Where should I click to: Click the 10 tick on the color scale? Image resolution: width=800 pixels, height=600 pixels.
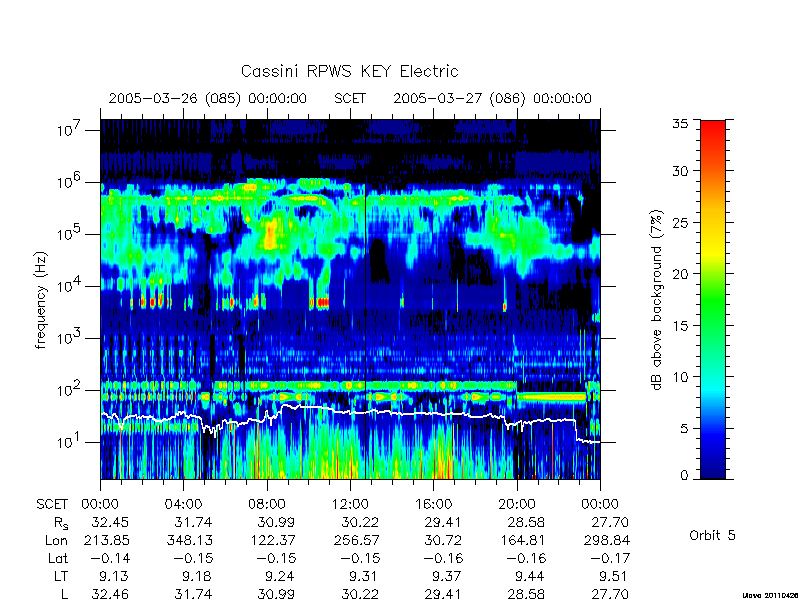click(x=680, y=377)
